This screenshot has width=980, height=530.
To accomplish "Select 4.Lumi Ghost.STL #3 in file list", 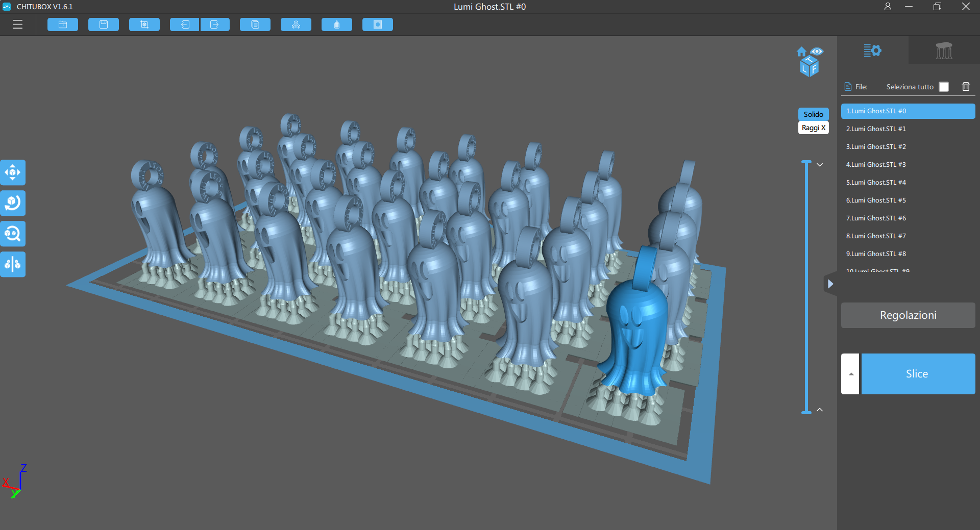I will (x=908, y=165).
